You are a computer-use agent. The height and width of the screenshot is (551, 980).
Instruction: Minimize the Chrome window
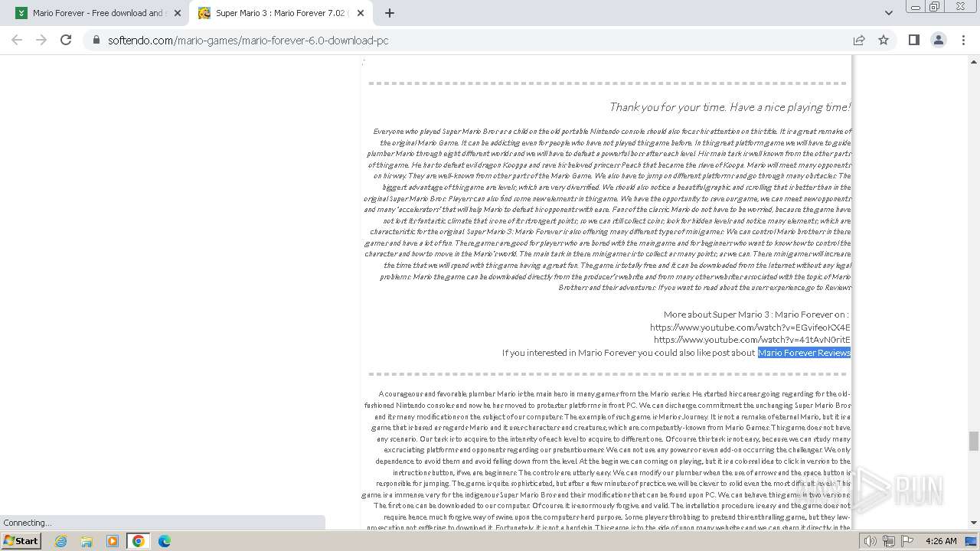[x=915, y=7]
